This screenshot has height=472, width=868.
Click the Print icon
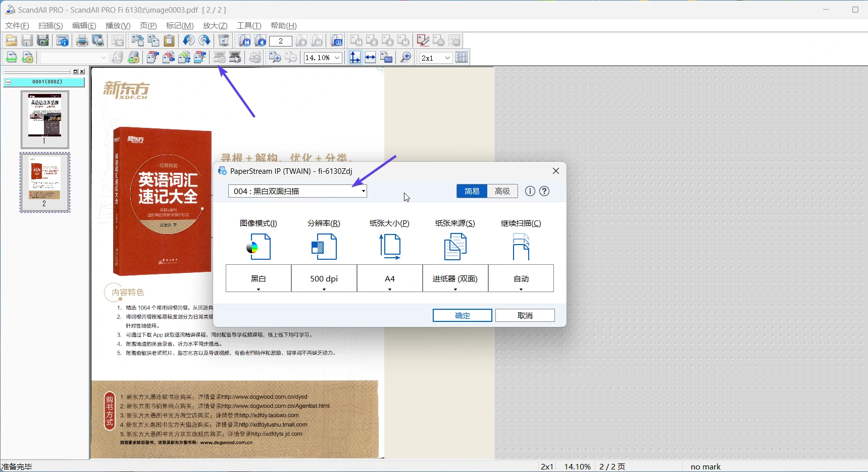tap(82, 40)
